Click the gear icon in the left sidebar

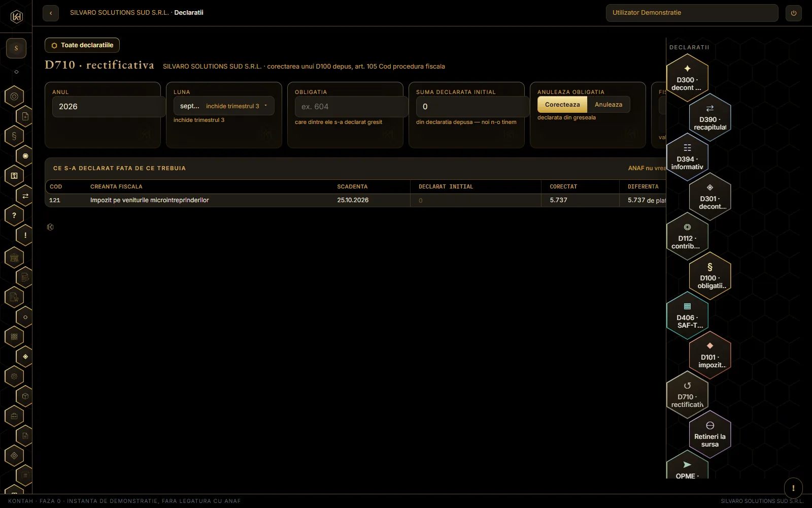14,376
